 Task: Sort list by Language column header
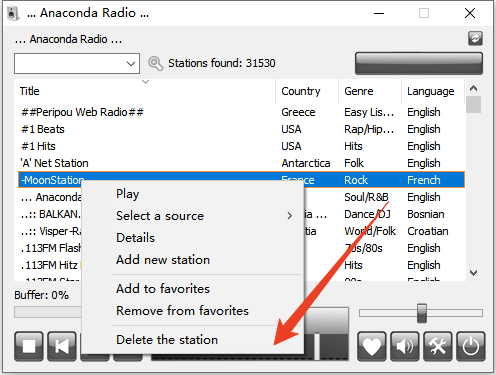(x=433, y=91)
